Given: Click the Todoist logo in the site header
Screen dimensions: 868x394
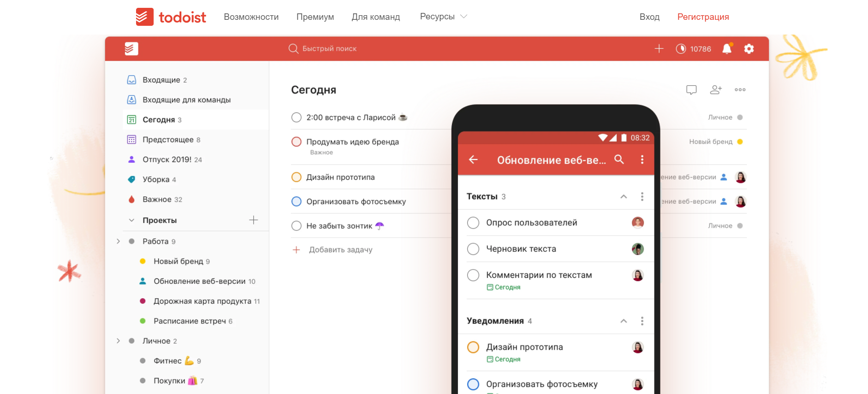Looking at the screenshot, I should [171, 17].
